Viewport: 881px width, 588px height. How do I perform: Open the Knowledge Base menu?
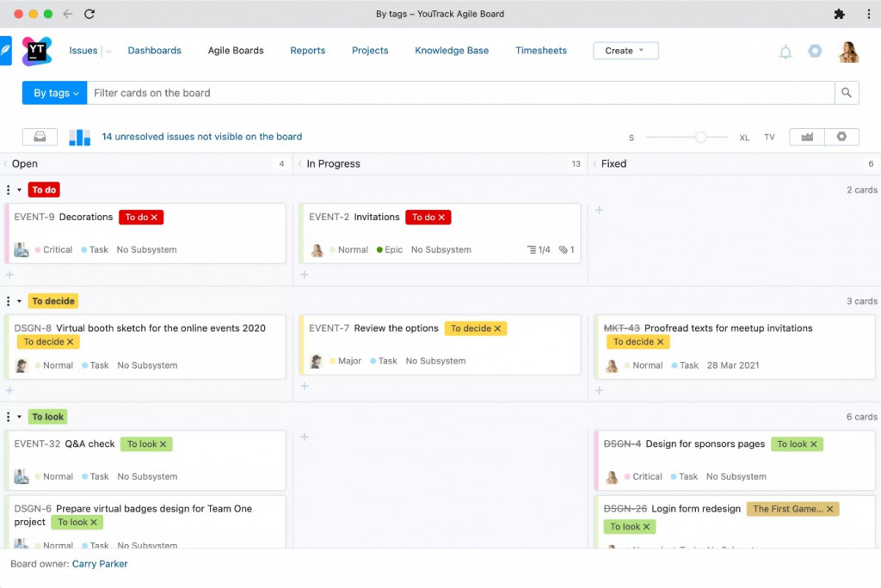(452, 51)
